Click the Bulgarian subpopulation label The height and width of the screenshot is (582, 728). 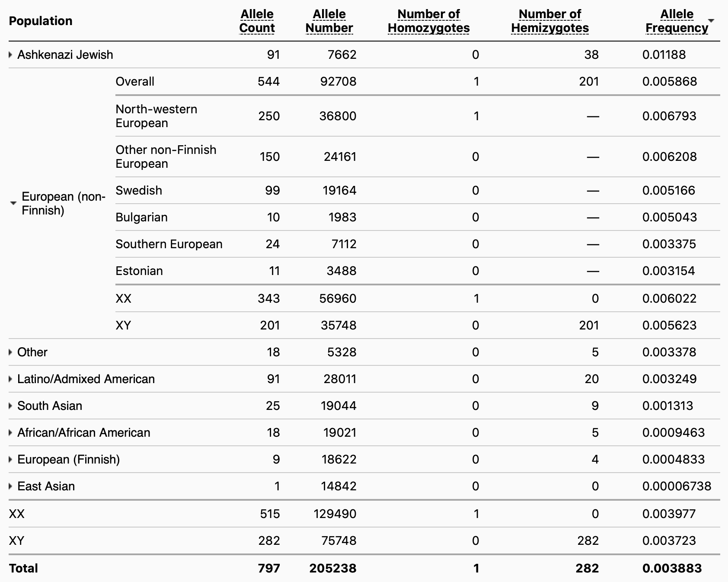coord(141,217)
